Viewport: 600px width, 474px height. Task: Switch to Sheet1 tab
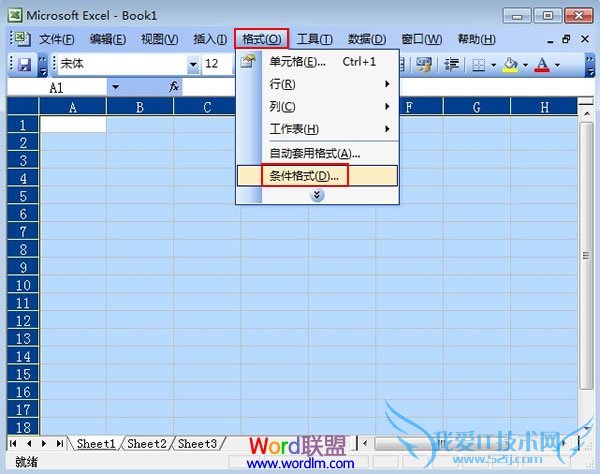[96, 443]
